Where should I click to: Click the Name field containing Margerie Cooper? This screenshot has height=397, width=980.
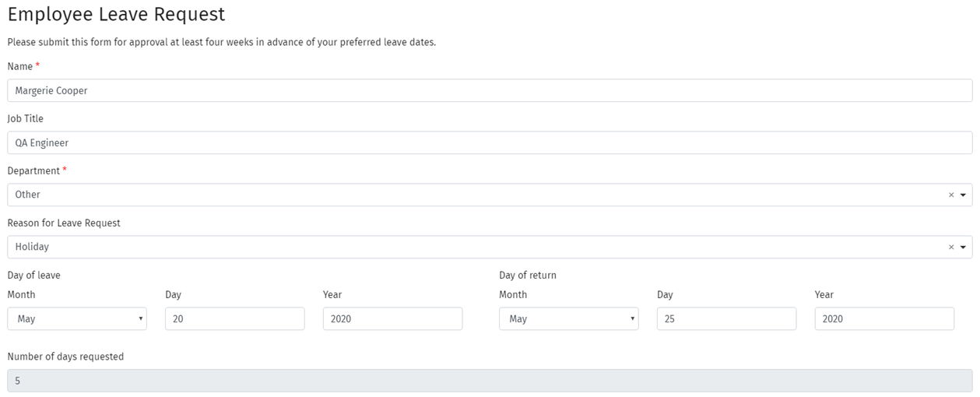(490, 90)
